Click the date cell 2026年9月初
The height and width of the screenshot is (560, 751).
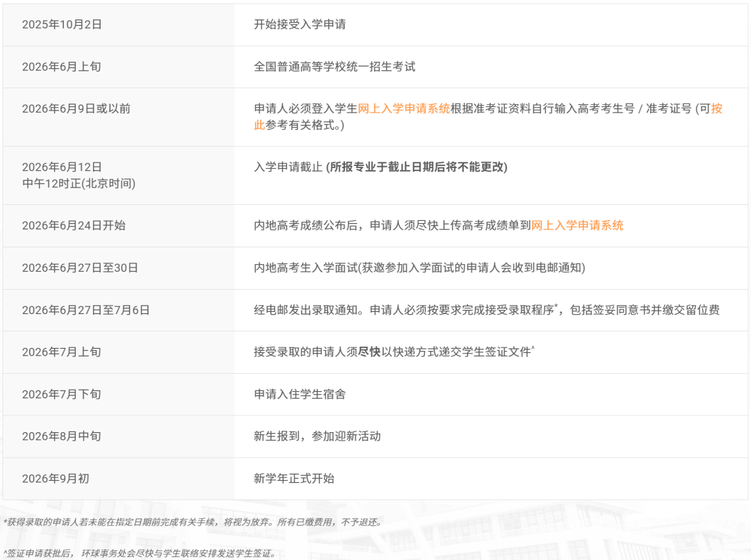(x=56, y=479)
